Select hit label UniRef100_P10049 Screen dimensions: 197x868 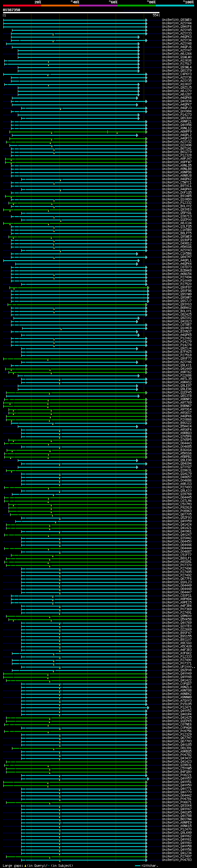point(177,281)
